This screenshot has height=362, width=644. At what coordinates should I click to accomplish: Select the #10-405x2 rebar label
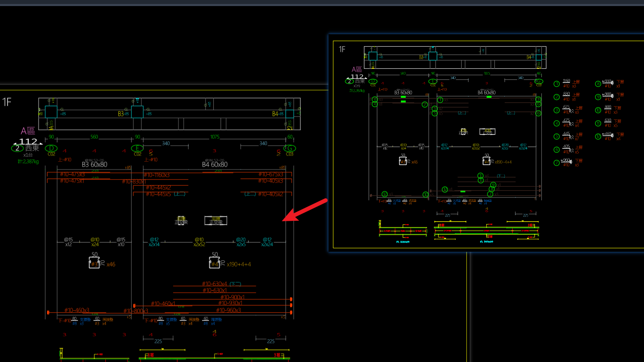[270, 194]
